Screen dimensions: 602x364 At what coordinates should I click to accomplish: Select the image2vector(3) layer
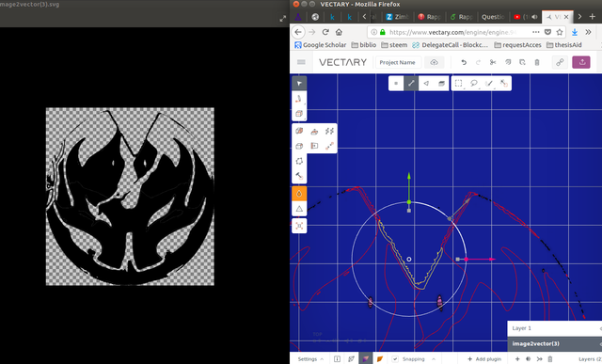point(555,343)
